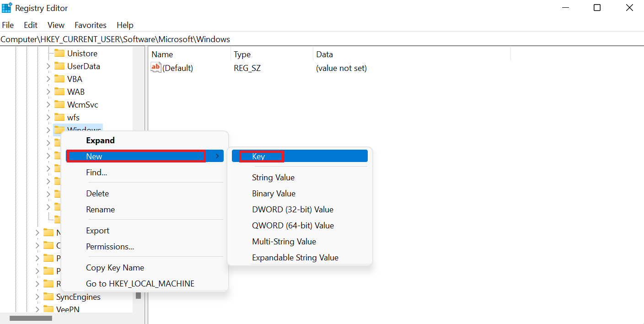
Task: Select the SyncEngines tree item
Action: [78, 297]
